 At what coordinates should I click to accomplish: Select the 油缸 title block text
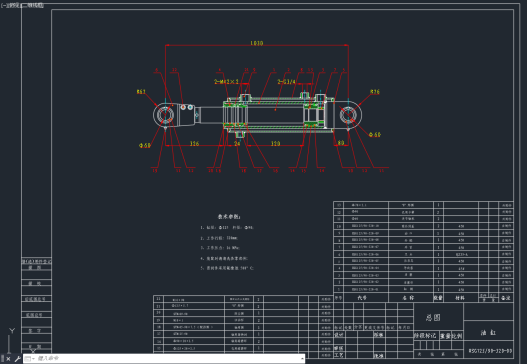(x=488, y=332)
